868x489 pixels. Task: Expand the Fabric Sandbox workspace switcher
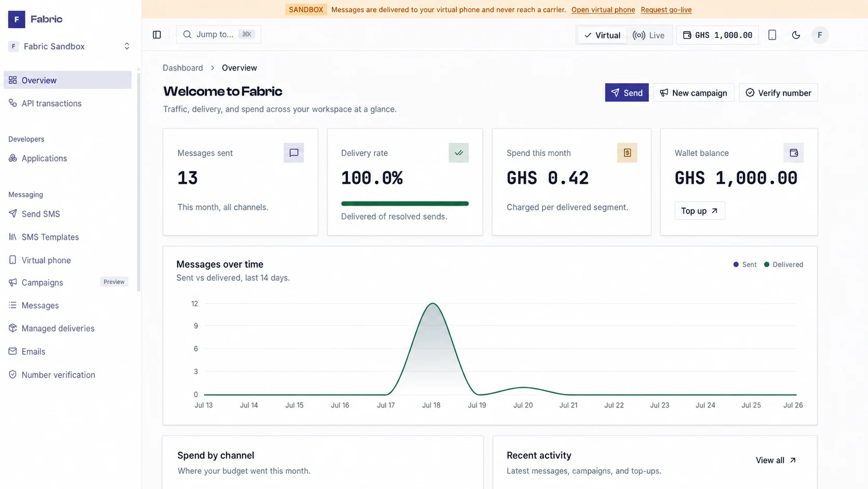point(69,46)
